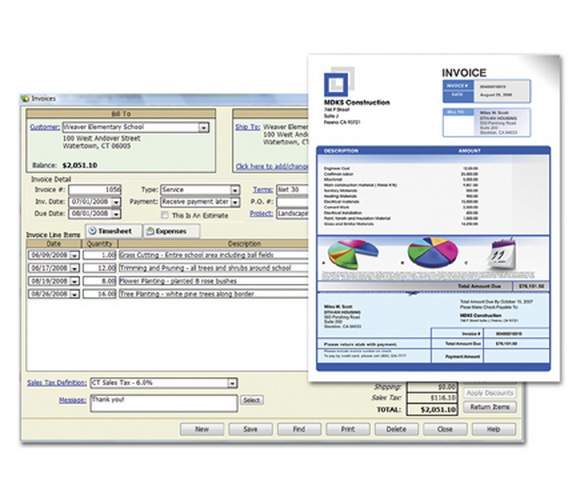Open the date dropdown for 08/26/2008 row
This screenshot has width=576, height=480.
[x=74, y=294]
